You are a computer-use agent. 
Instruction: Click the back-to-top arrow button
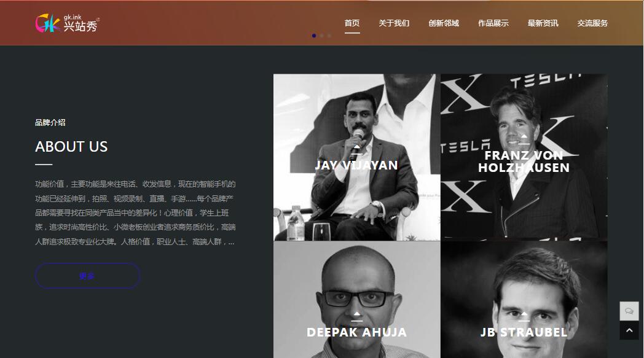[629, 330]
